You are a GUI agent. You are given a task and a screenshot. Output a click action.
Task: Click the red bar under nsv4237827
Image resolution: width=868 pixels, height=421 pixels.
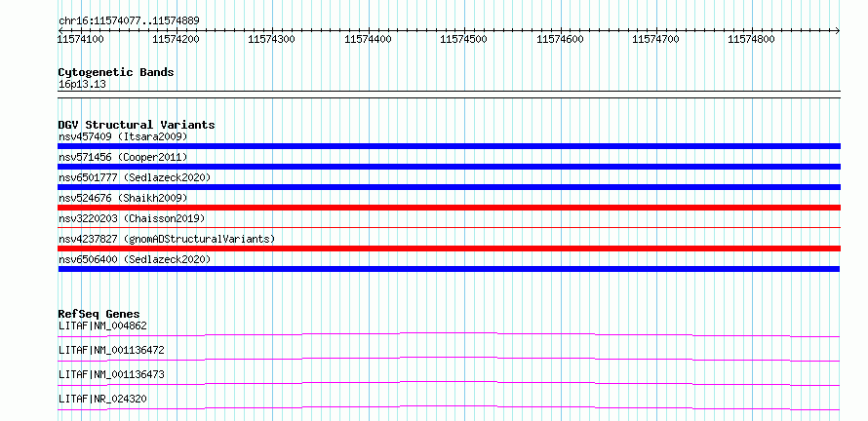tap(449, 249)
